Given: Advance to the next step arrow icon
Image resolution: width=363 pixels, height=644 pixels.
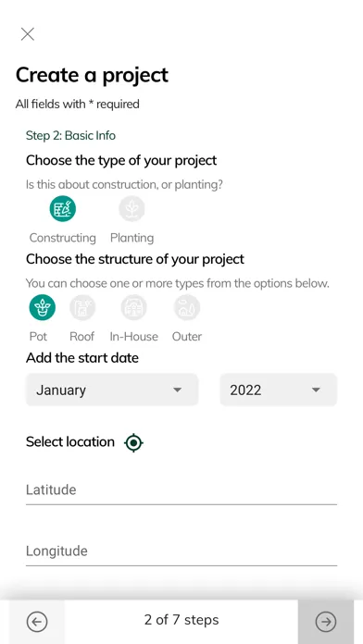Looking at the screenshot, I should pos(326,622).
